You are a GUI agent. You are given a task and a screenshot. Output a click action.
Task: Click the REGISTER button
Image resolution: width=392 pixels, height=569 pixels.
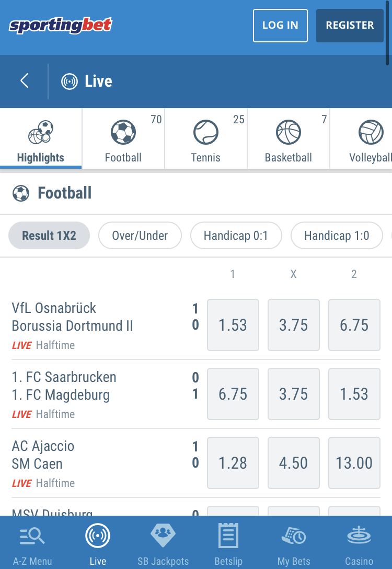coord(350,26)
